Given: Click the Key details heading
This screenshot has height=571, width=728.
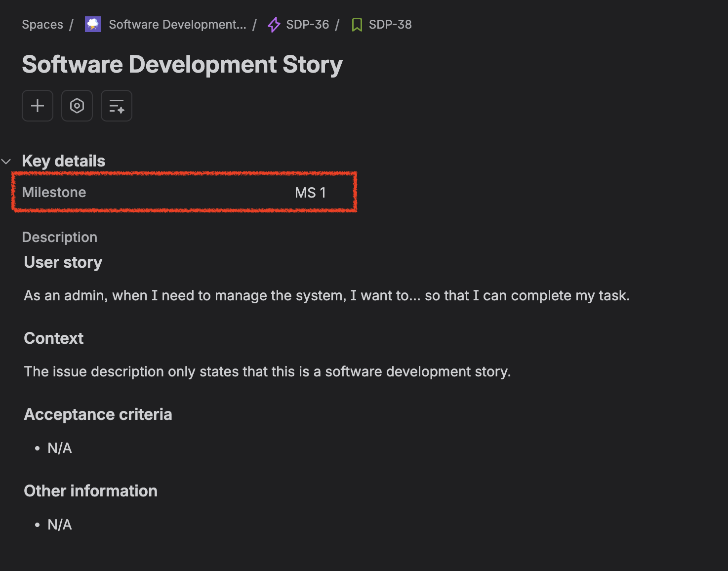Looking at the screenshot, I should coord(64,161).
